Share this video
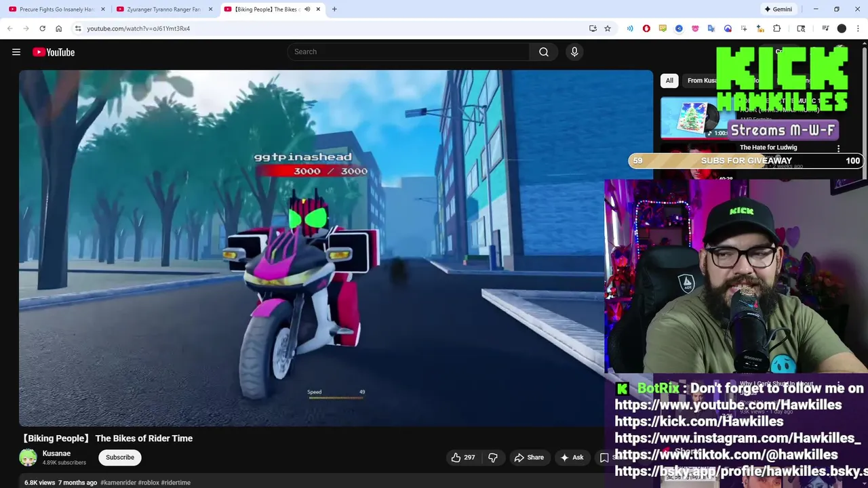Screen dimensions: 868x488 (x=529, y=457)
